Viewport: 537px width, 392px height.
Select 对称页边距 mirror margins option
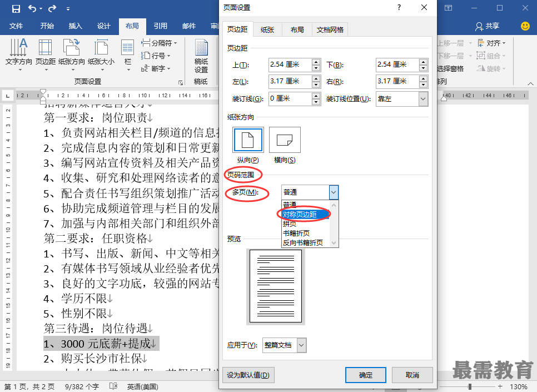click(x=306, y=214)
